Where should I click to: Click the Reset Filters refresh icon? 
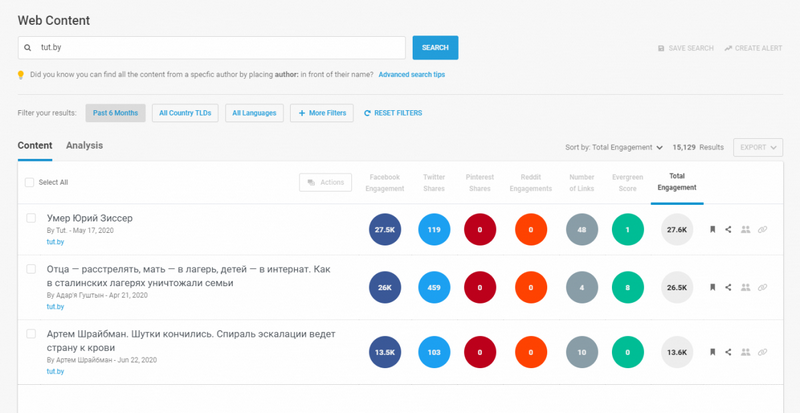coord(368,113)
